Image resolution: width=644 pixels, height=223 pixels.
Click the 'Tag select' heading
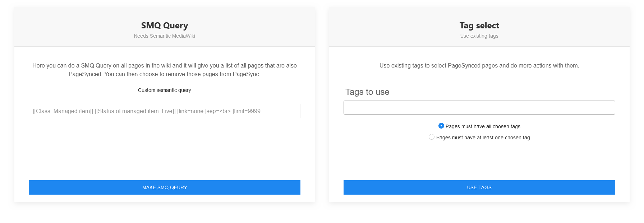[479, 25]
